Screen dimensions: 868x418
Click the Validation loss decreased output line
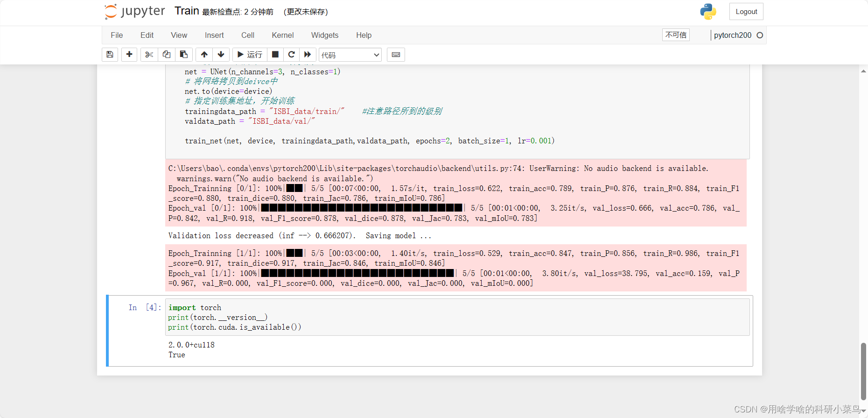pos(300,235)
